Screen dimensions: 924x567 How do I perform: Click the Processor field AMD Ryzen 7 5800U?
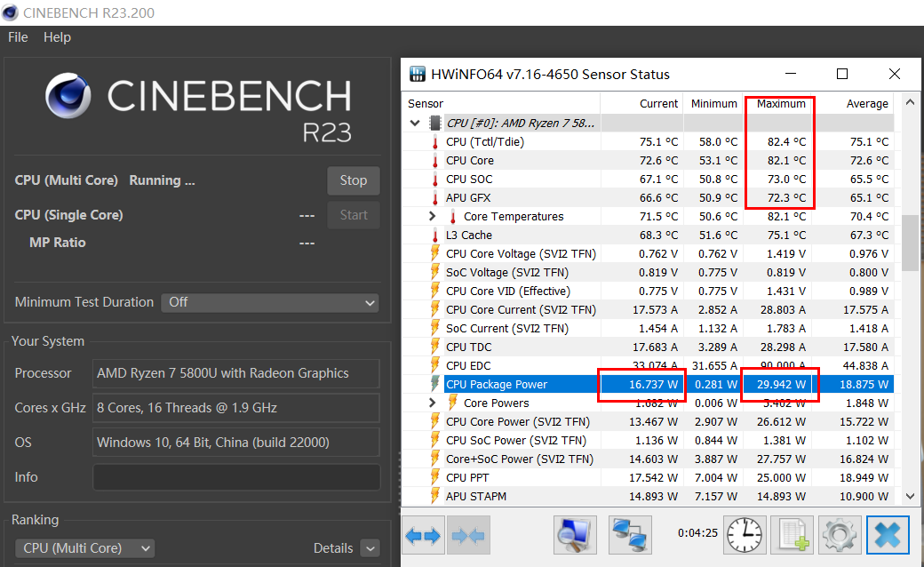[236, 373]
